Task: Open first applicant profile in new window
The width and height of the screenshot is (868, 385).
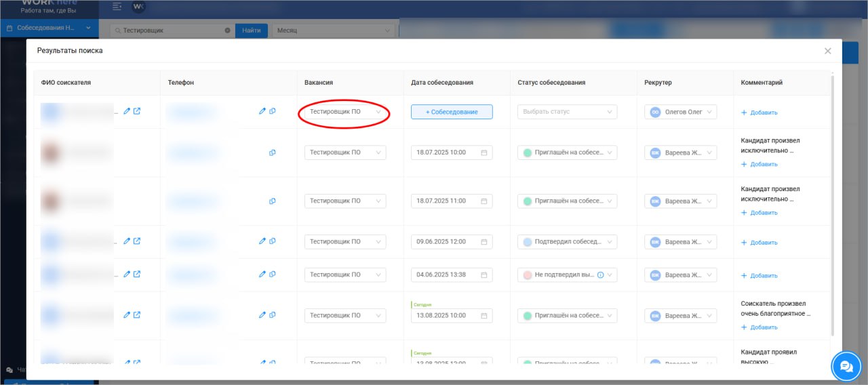Action: [137, 111]
